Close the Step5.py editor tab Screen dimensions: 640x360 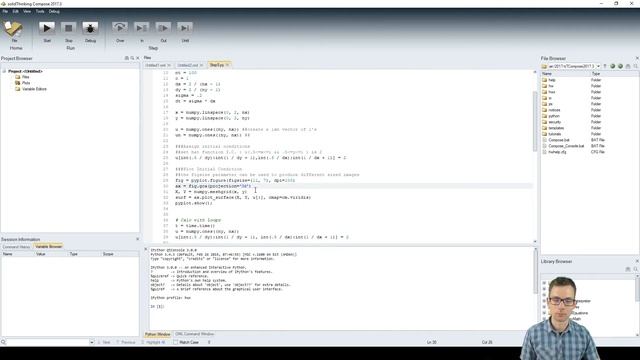[227, 65]
